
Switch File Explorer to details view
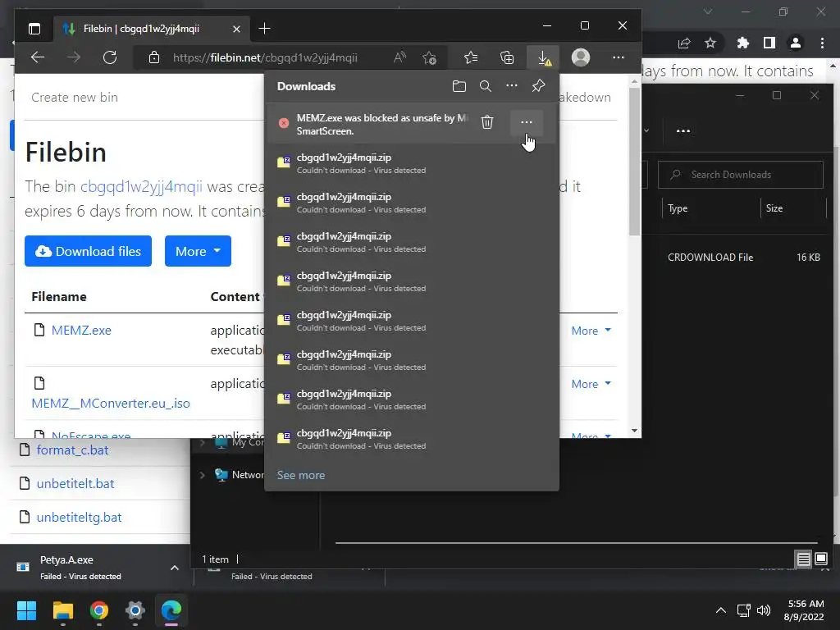[x=804, y=559]
